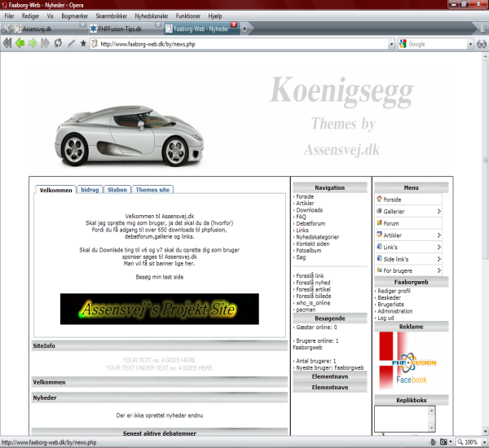This screenshot has height=448, width=489.
Task: Click the plug icon in status bar
Action: [433, 441]
